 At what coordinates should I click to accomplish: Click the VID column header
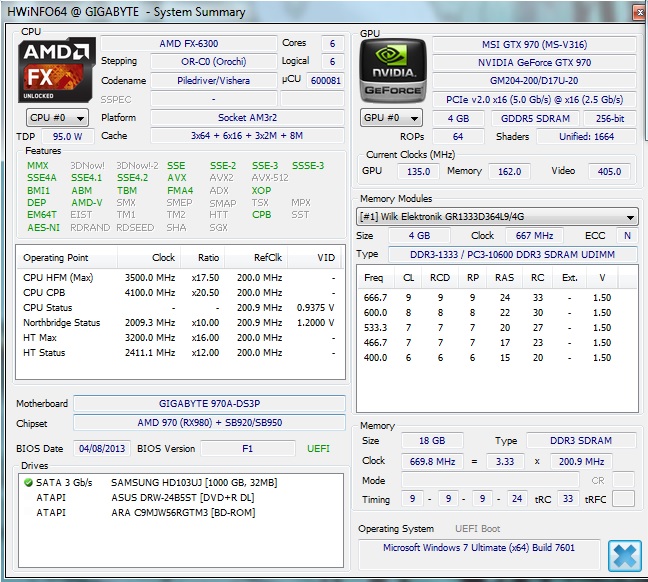315,258
